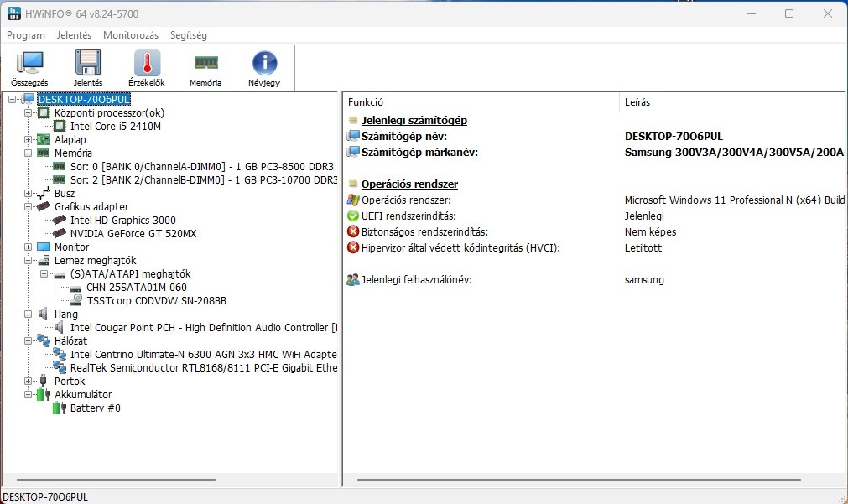The width and height of the screenshot is (848, 504).
Task: Collapse the Grafikus adapter node
Action: (x=29, y=206)
